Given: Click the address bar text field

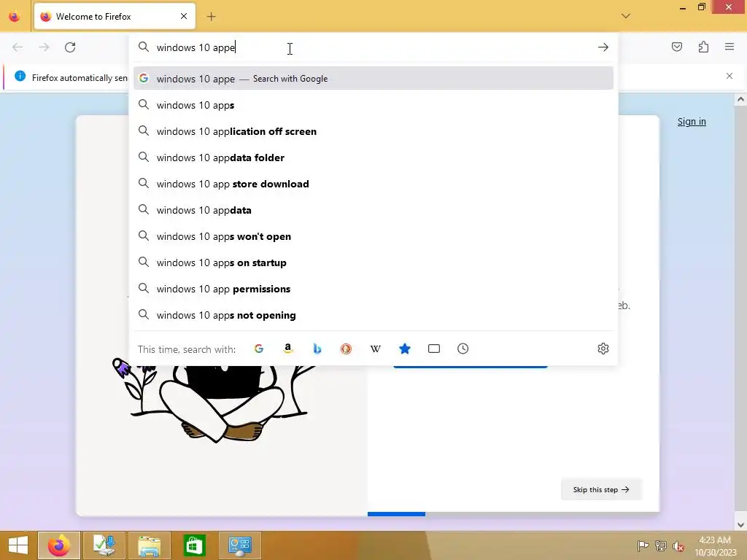Looking at the screenshot, I should 373,47.
